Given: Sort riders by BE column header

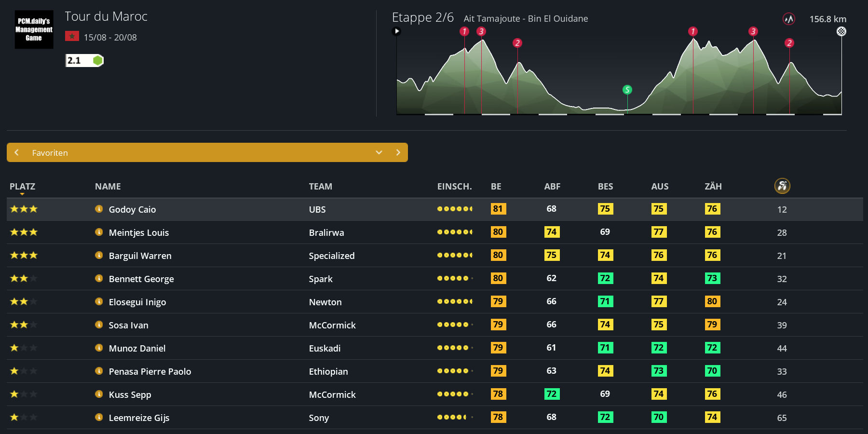Looking at the screenshot, I should (x=496, y=187).
